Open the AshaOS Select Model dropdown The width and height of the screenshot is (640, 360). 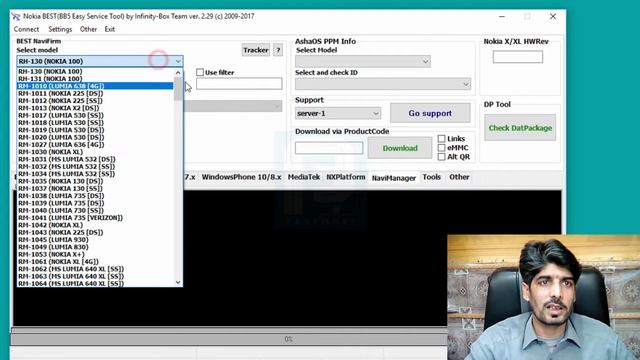(x=363, y=62)
